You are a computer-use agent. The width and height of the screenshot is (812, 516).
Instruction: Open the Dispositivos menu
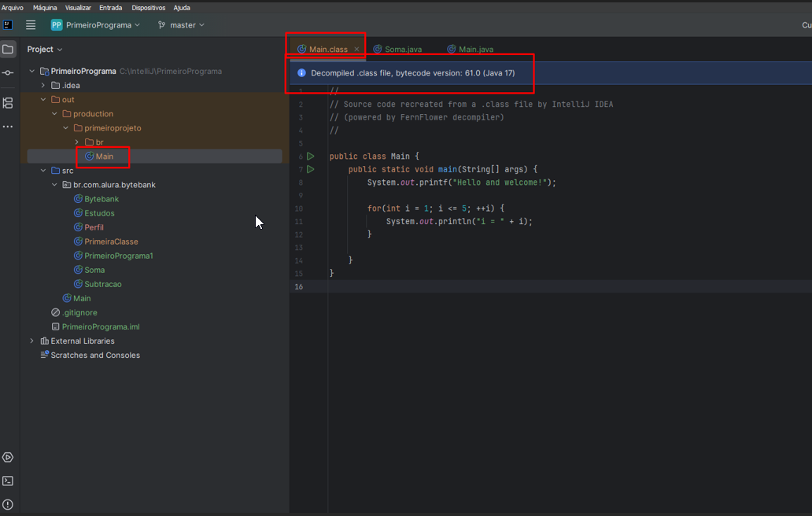point(149,8)
